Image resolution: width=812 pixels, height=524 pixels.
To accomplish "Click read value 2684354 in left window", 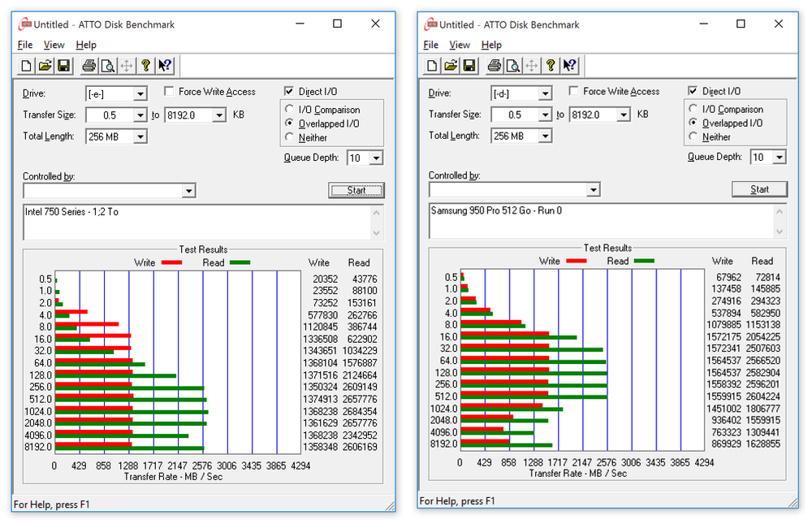I will (360, 412).
